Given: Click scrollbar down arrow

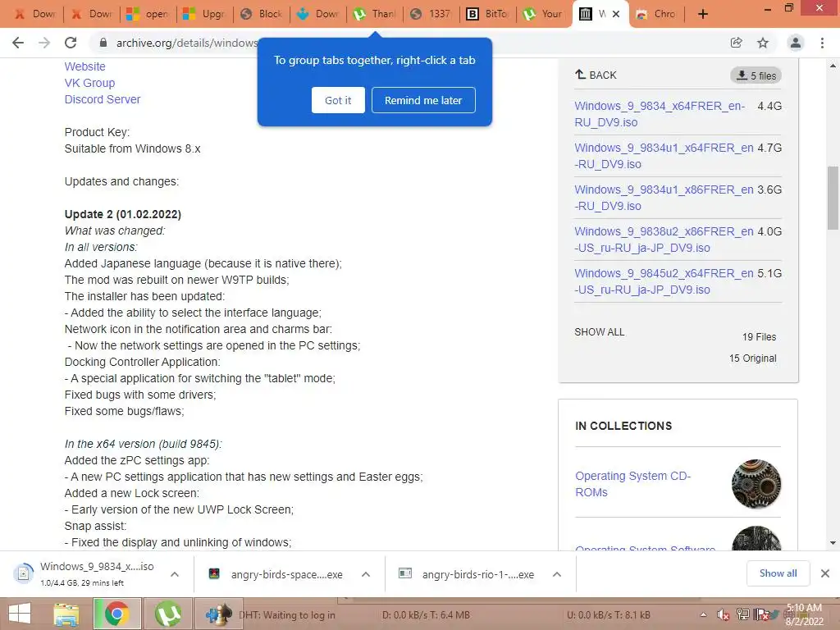Looking at the screenshot, I should [x=833, y=543].
